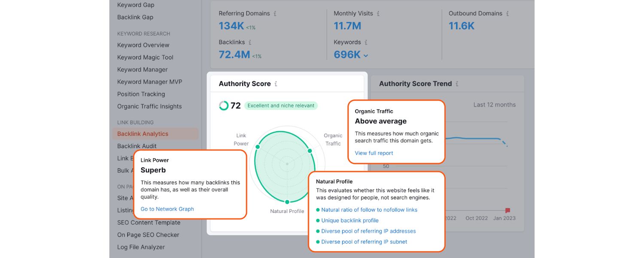Open Keyword Magic Tool from sidebar

point(146,57)
